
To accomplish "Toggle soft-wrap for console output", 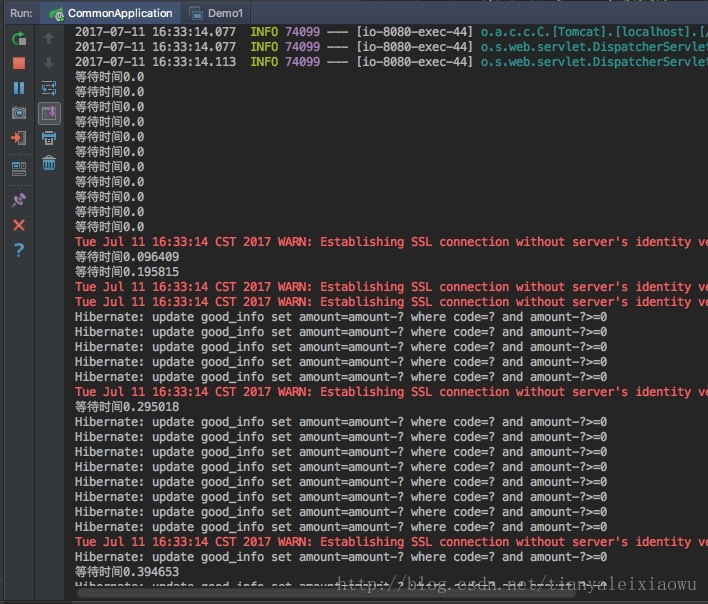I will point(49,88).
